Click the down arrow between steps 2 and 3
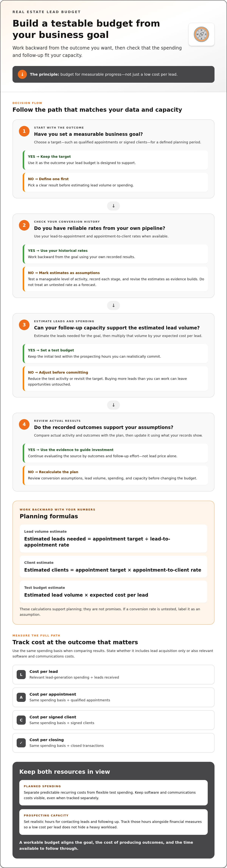227x868 pixels. (113, 306)
